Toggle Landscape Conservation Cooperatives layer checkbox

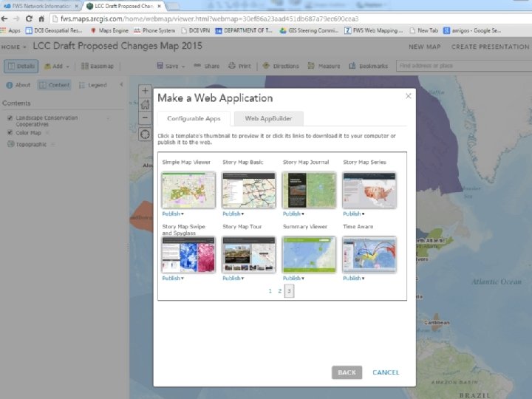[10, 118]
